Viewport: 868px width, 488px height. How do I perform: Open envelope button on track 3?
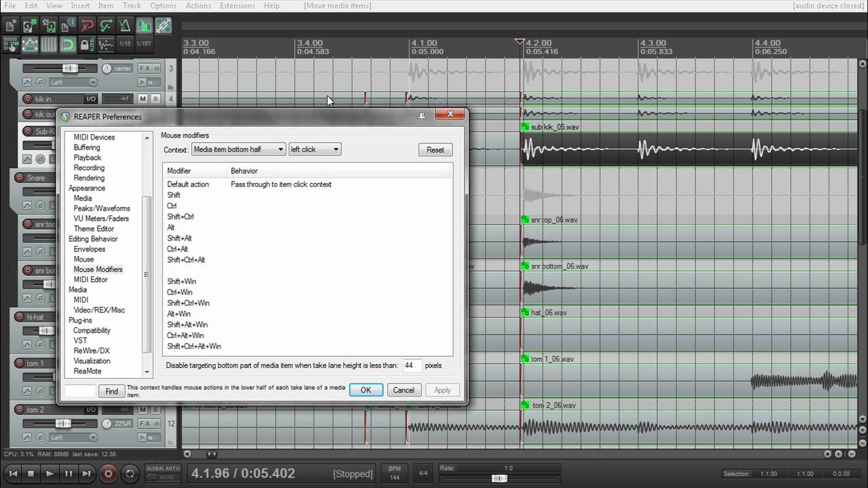[x=27, y=82]
